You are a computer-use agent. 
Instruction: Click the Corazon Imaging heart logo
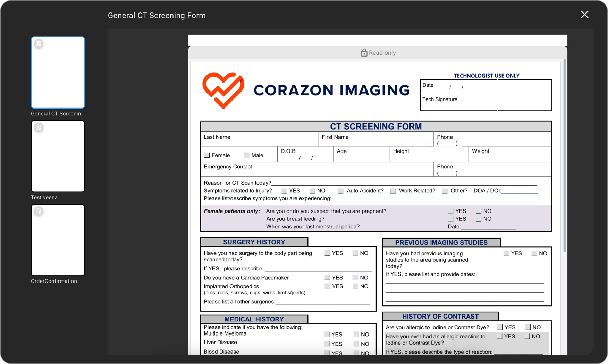[x=223, y=90]
